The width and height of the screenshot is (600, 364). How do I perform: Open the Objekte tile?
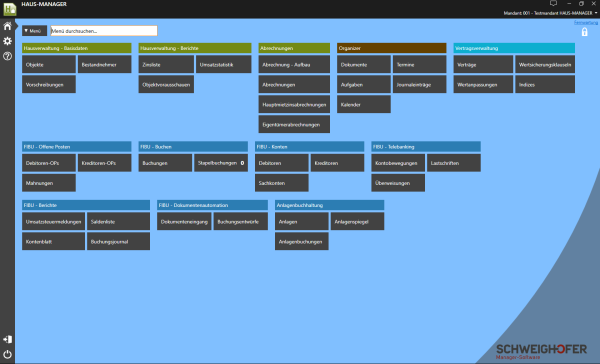[x=49, y=64]
